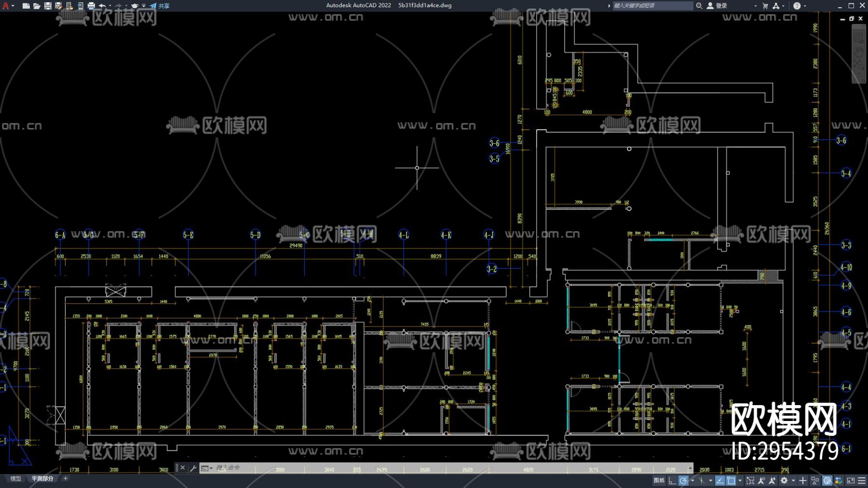Minimize the drawing document window
The height and width of the screenshot is (488, 868).
[842, 18]
